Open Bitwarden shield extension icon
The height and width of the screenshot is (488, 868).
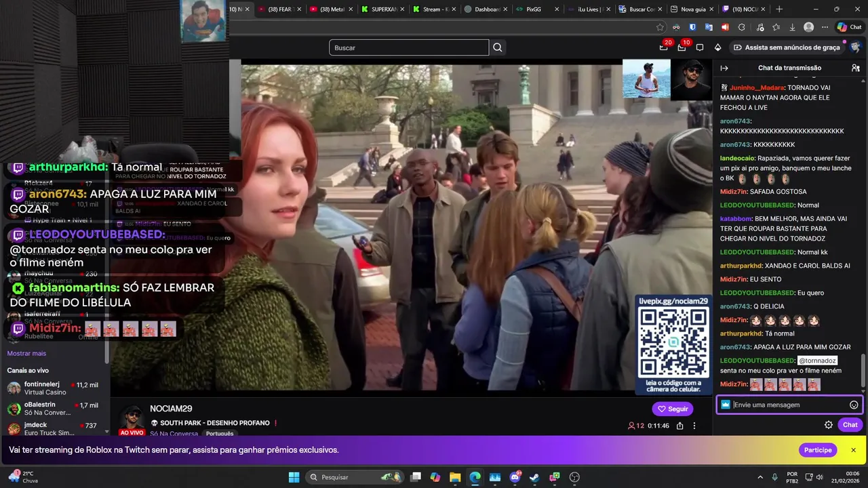click(x=692, y=27)
